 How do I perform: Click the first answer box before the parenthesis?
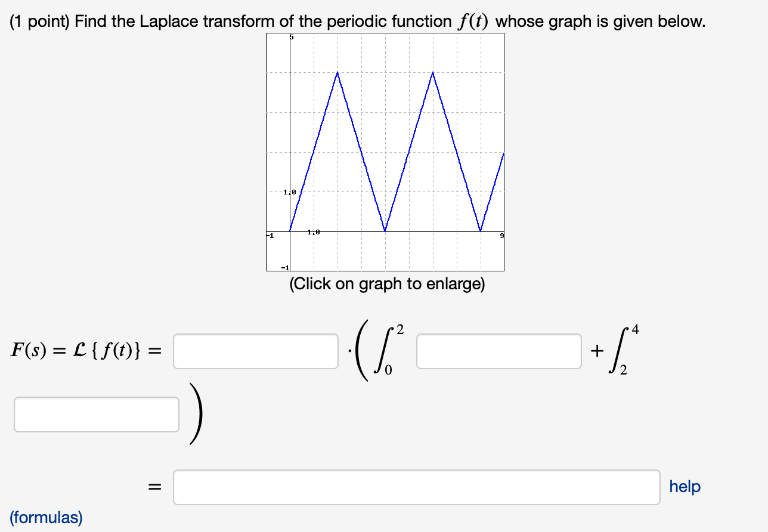tap(255, 352)
